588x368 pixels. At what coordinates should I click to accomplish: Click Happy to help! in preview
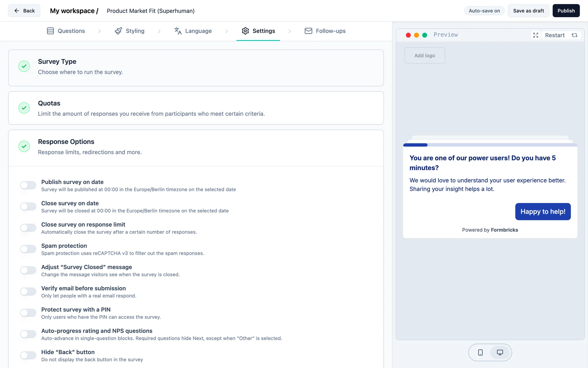click(x=543, y=212)
